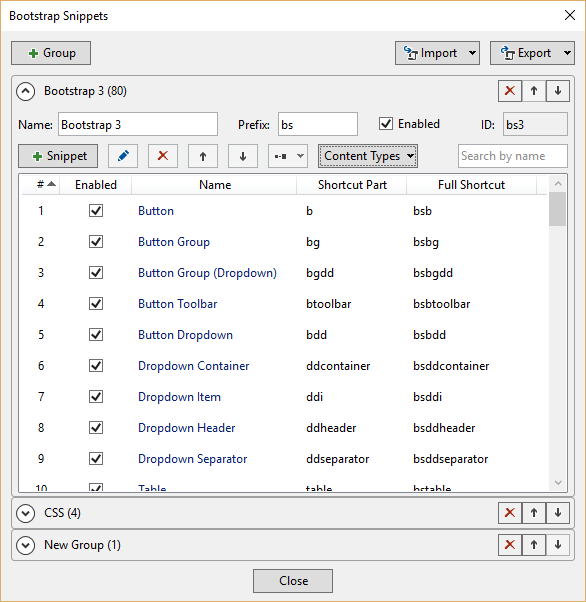The height and width of the screenshot is (602, 586).
Task: Uncheck Enabled for Button Dropdown
Action: [96, 335]
